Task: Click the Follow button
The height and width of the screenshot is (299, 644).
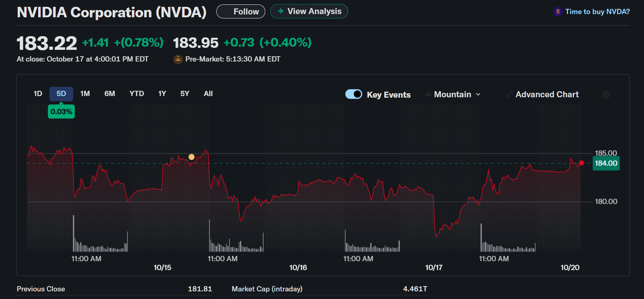Action: (240, 11)
